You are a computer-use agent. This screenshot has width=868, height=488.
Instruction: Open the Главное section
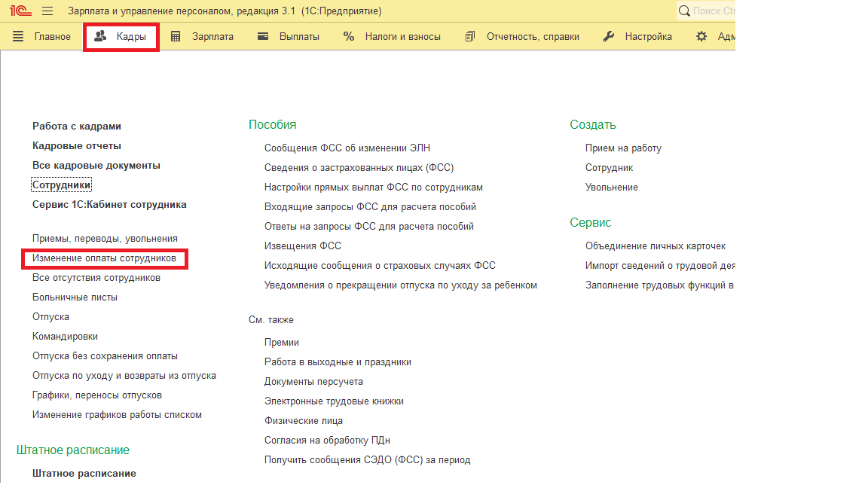pos(53,36)
